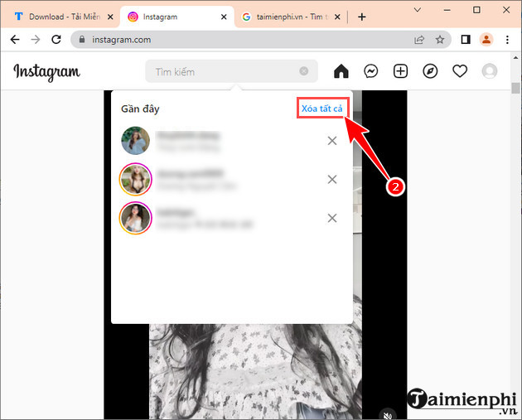Close the Download - Tải Miễn tab

(x=110, y=17)
